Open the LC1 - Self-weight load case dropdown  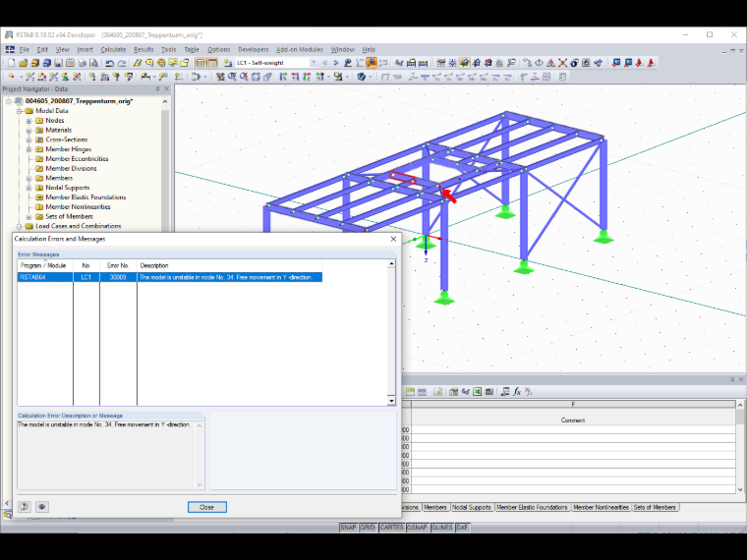point(314,62)
